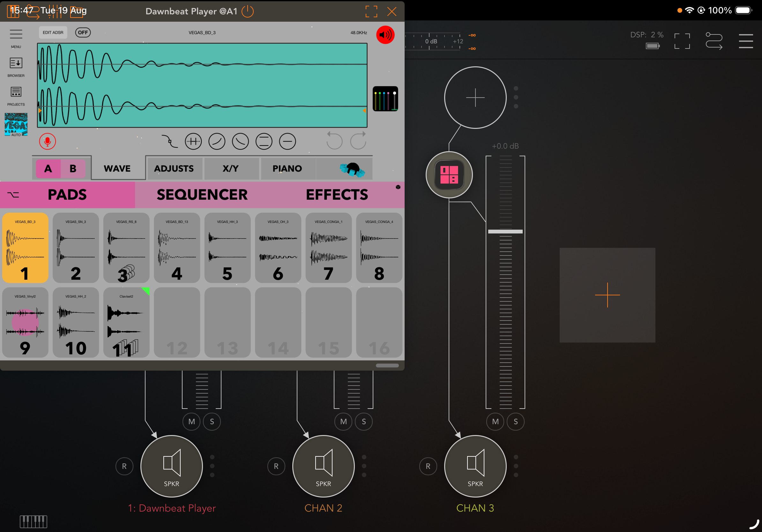
Task: Trigger pad 3 VEGAS_RS_8
Action: click(126, 248)
